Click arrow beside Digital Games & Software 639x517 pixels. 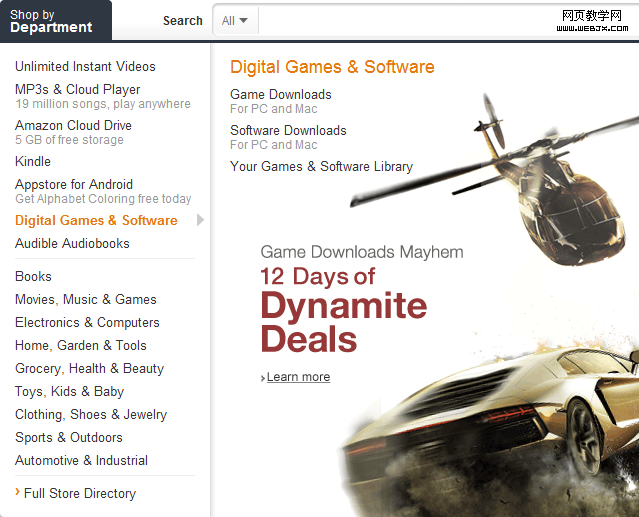(200, 220)
